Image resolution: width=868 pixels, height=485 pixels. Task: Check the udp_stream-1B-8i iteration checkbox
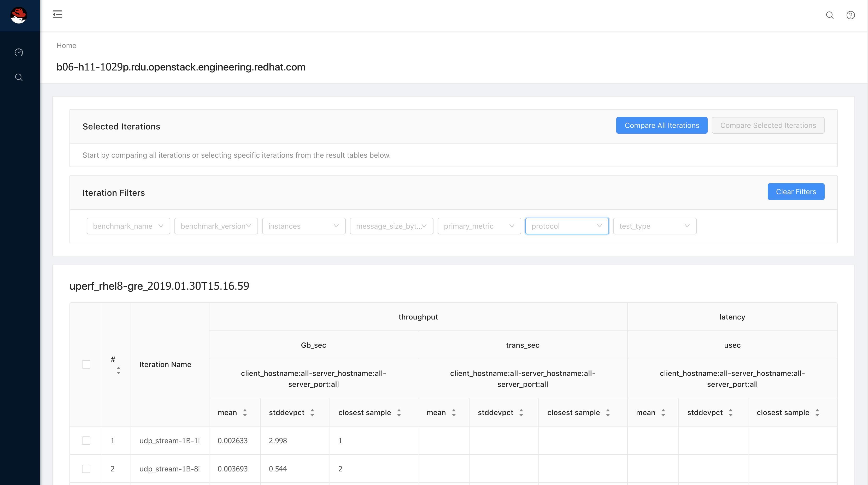point(86,469)
